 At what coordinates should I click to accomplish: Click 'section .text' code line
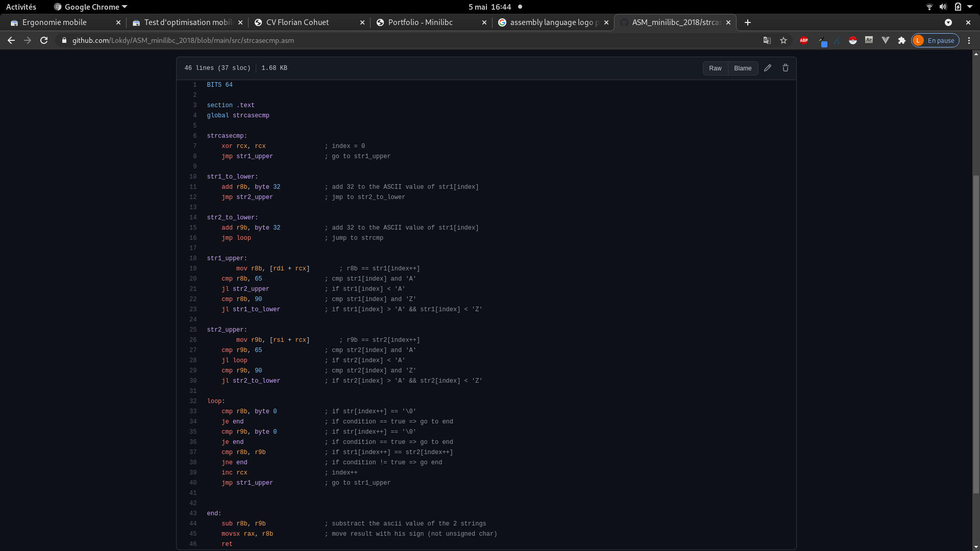pyautogui.click(x=231, y=105)
